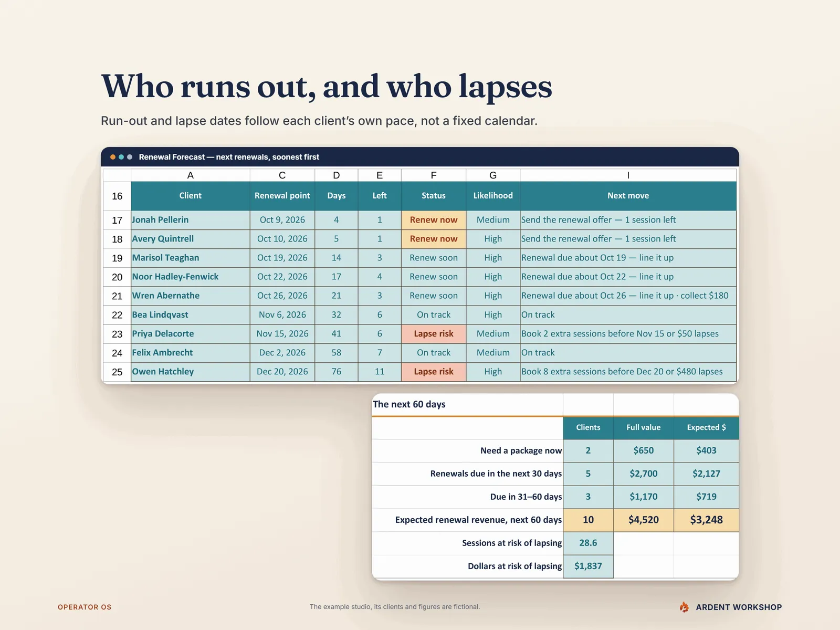The height and width of the screenshot is (630, 840).
Task: Click the next move mentioning $480 lapses
Action: [x=628, y=372]
